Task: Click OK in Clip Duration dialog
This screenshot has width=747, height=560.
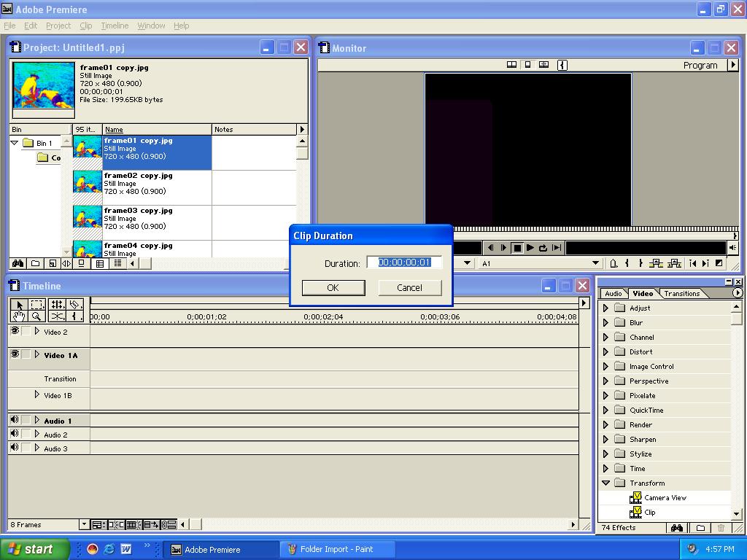Action: coord(333,287)
